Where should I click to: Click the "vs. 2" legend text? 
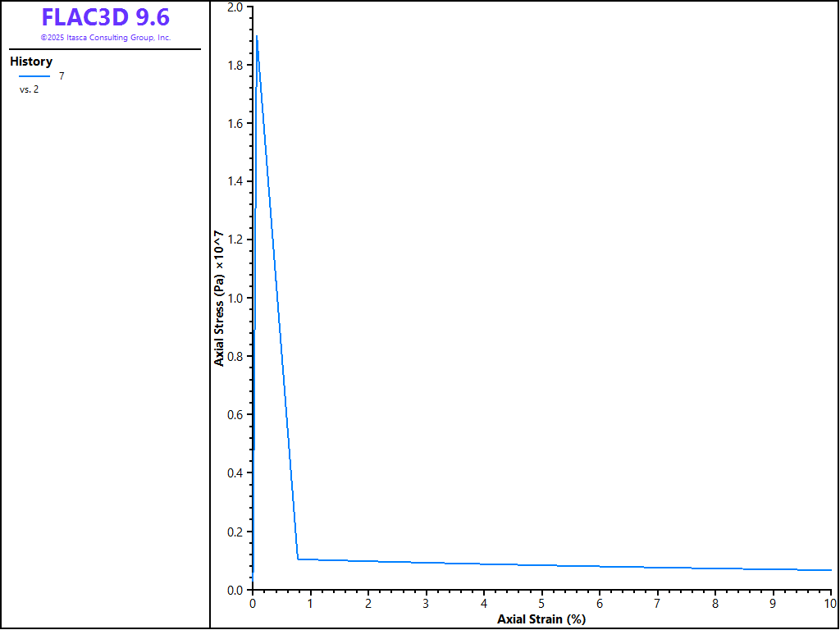[29, 89]
